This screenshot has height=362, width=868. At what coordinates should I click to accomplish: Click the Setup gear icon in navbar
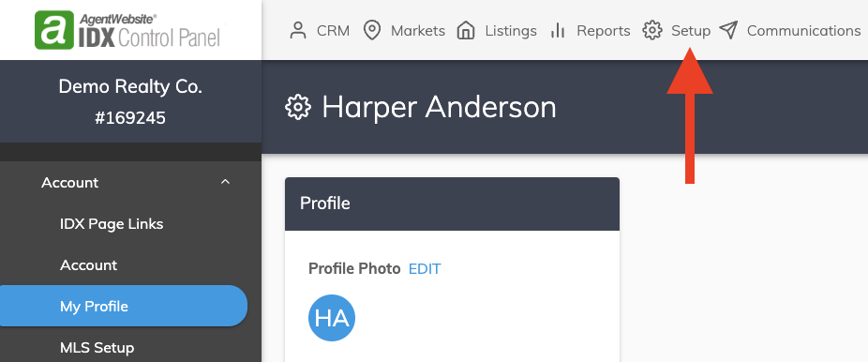(652, 30)
